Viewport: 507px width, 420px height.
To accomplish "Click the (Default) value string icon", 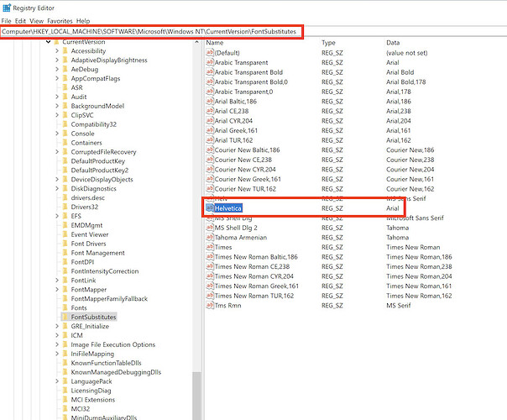I will [x=210, y=52].
